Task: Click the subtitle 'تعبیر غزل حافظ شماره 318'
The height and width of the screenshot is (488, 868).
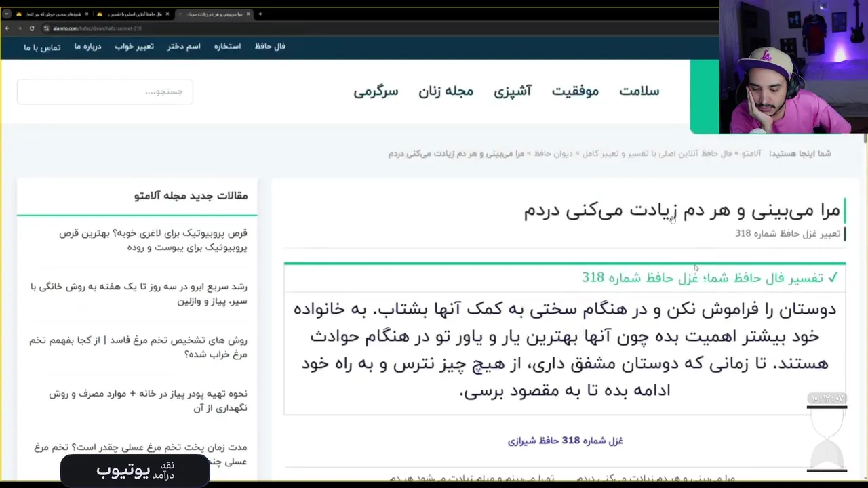Action: point(787,234)
